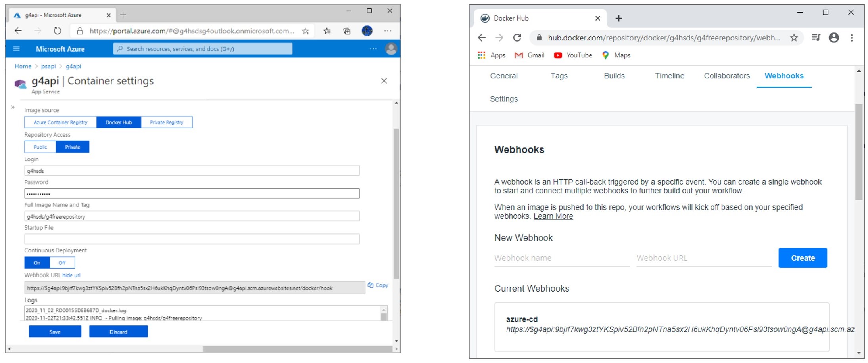The image size is (868, 363).
Task: Expand the collapsed Azure side panel chevron
Action: (x=13, y=107)
